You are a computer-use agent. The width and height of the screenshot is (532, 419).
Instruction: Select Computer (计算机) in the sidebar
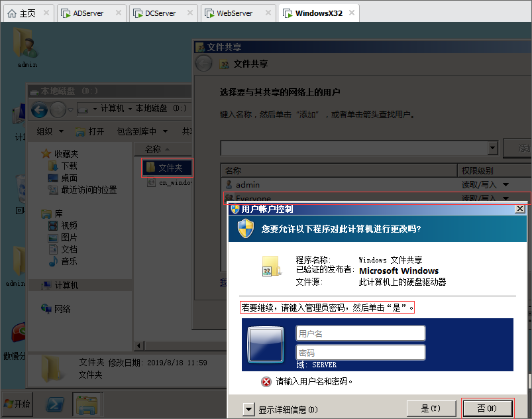60,285
